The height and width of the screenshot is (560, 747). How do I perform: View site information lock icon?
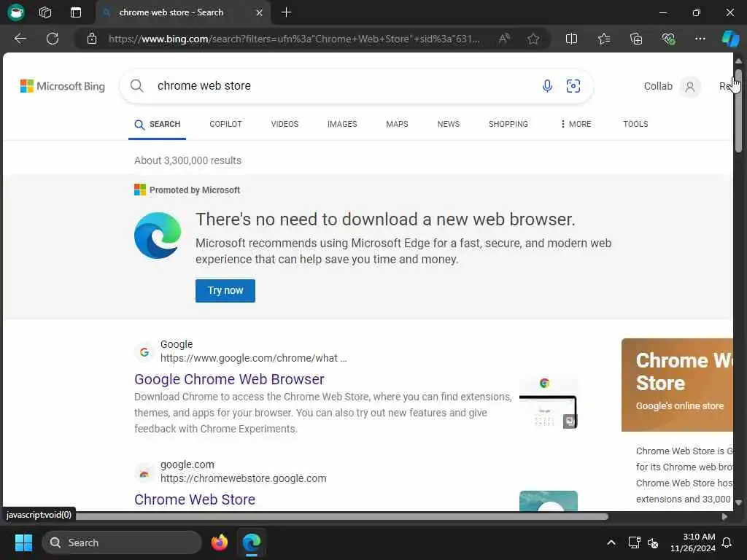[x=92, y=39]
